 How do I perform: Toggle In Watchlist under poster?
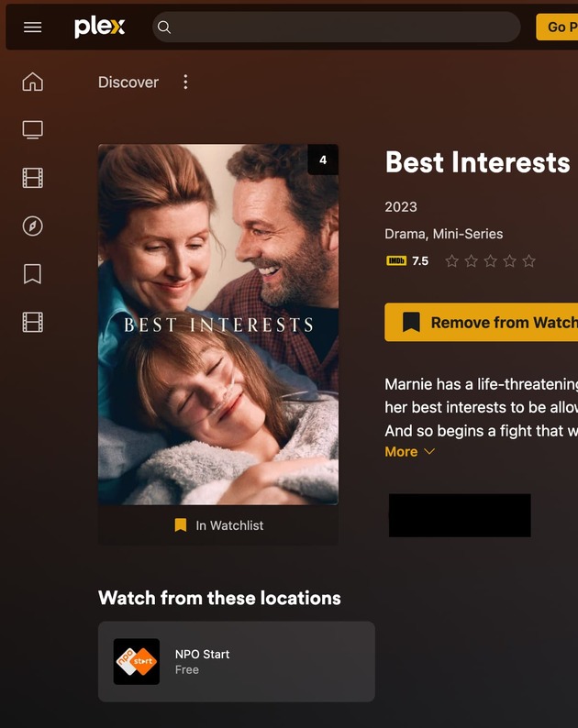click(x=218, y=525)
